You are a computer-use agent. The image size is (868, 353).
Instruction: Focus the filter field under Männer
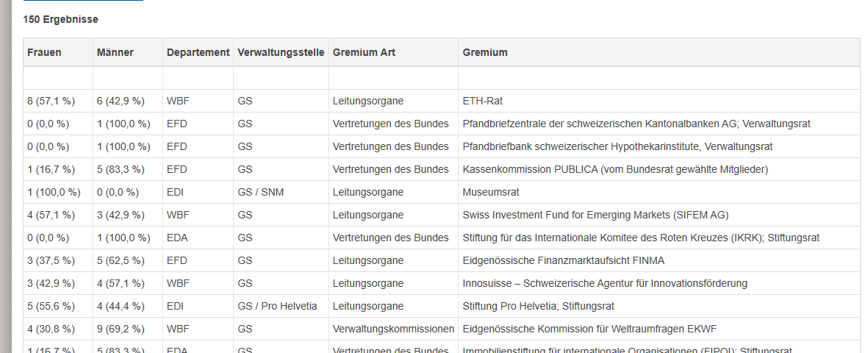pos(128,79)
